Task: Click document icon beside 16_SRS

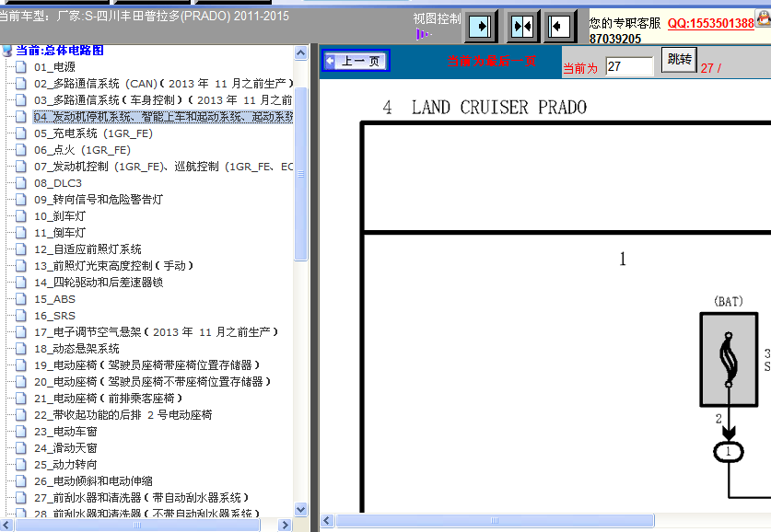Action: (x=20, y=316)
